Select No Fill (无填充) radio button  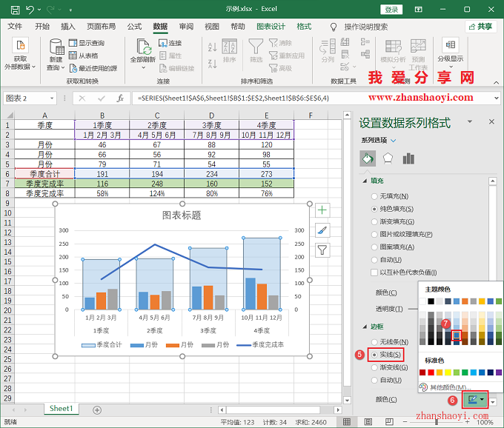point(374,196)
